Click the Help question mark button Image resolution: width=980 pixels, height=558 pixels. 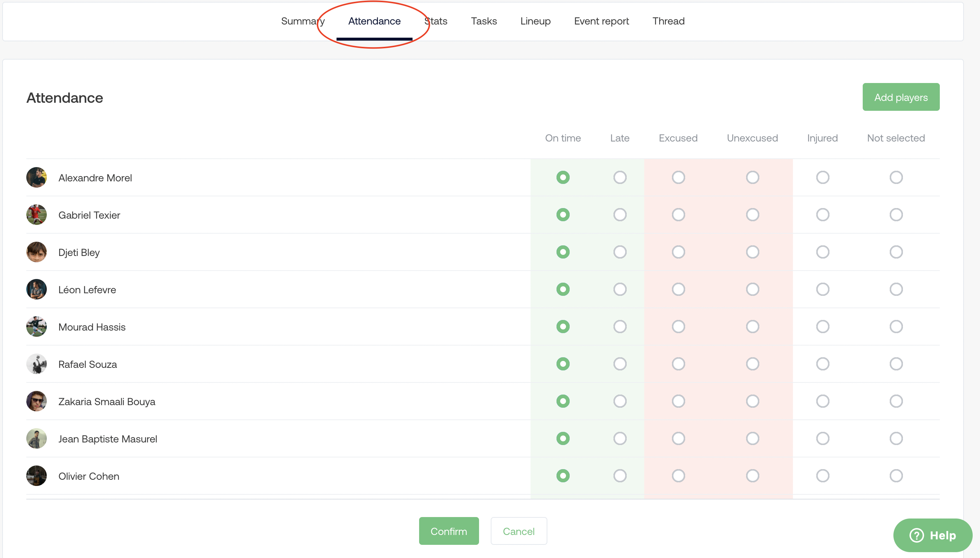coord(932,535)
